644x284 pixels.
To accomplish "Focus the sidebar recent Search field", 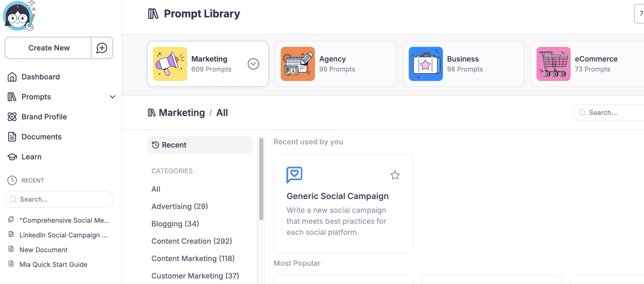I will (59, 199).
